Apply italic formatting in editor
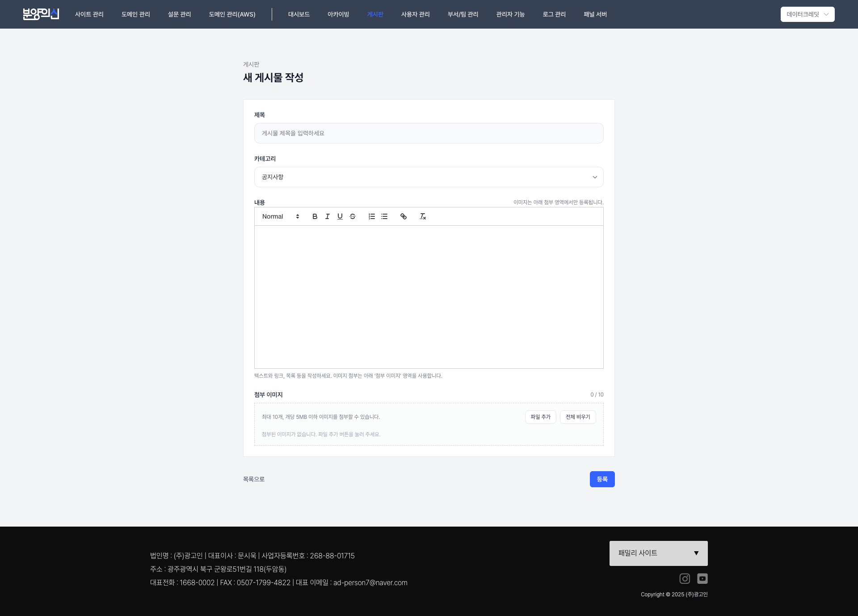 327,216
